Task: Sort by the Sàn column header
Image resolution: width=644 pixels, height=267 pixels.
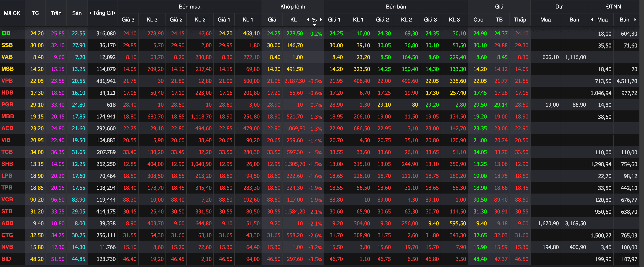Action: [x=77, y=13]
